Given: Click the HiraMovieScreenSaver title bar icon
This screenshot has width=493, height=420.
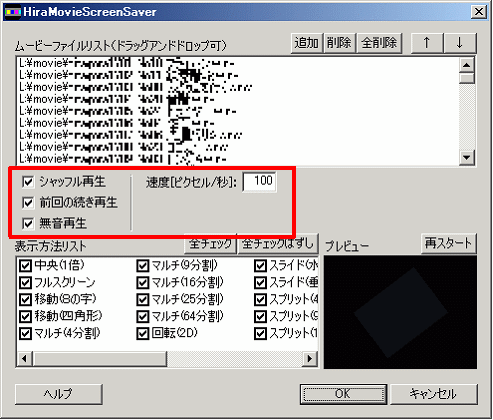Looking at the screenshot, I should [13, 12].
